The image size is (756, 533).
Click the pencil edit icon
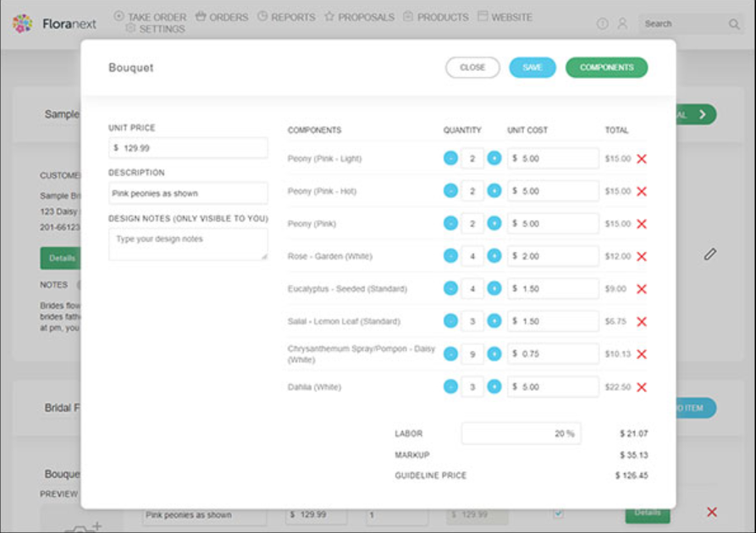coord(710,254)
